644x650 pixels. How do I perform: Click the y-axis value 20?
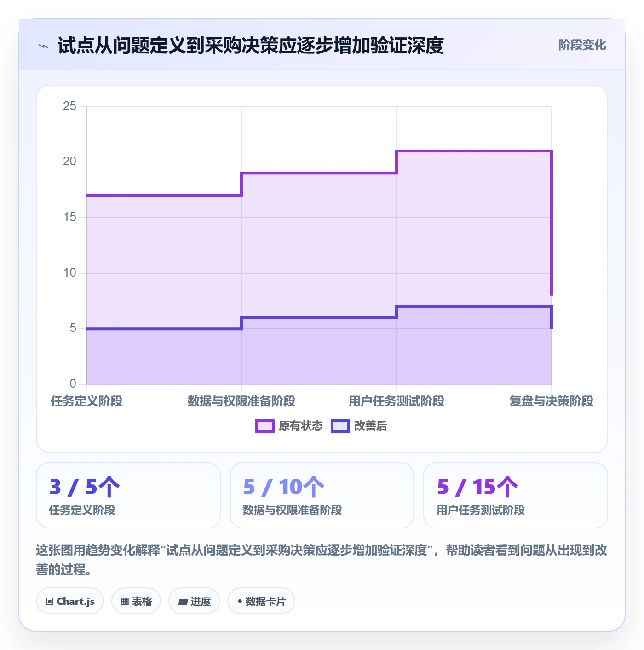(69, 162)
